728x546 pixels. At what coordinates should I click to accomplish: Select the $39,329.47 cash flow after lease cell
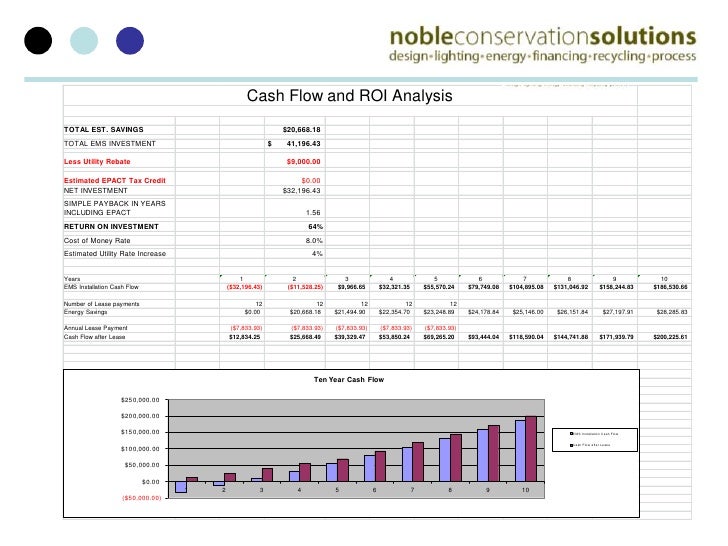point(350,337)
